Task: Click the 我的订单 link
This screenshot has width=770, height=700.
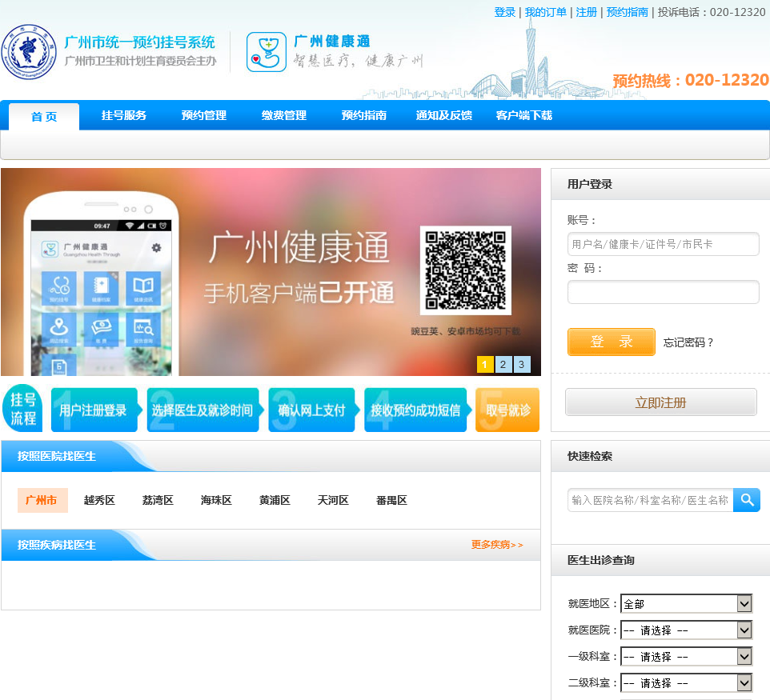Action: [546, 12]
